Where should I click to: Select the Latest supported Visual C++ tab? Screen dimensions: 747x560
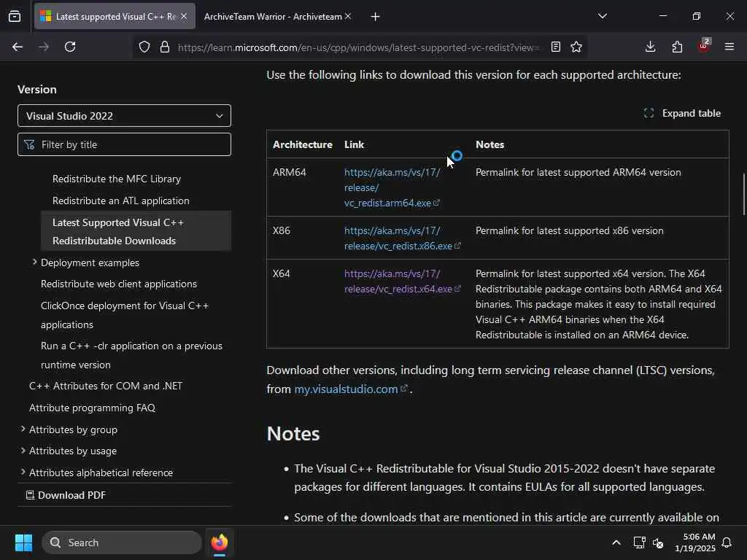coord(115,17)
